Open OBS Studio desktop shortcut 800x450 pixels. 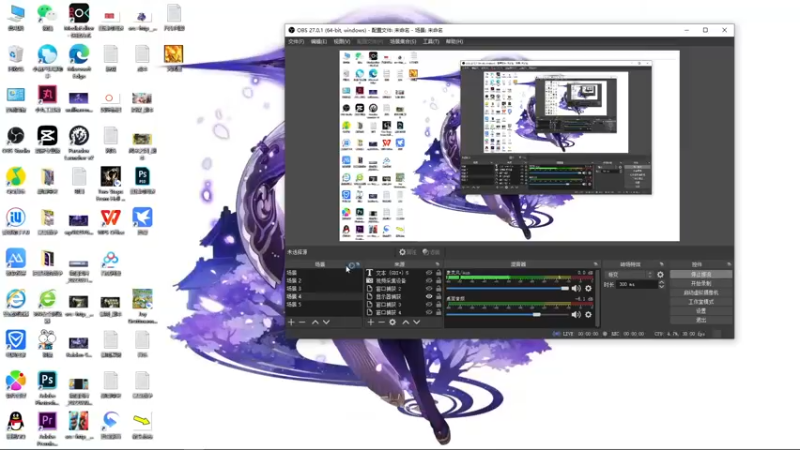(x=16, y=140)
